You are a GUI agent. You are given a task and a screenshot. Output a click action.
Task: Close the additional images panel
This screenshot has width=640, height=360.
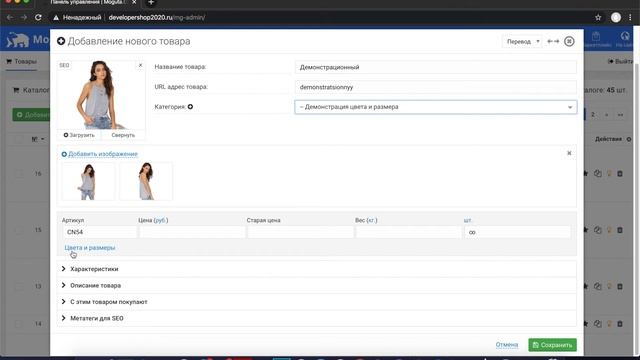[x=569, y=153]
